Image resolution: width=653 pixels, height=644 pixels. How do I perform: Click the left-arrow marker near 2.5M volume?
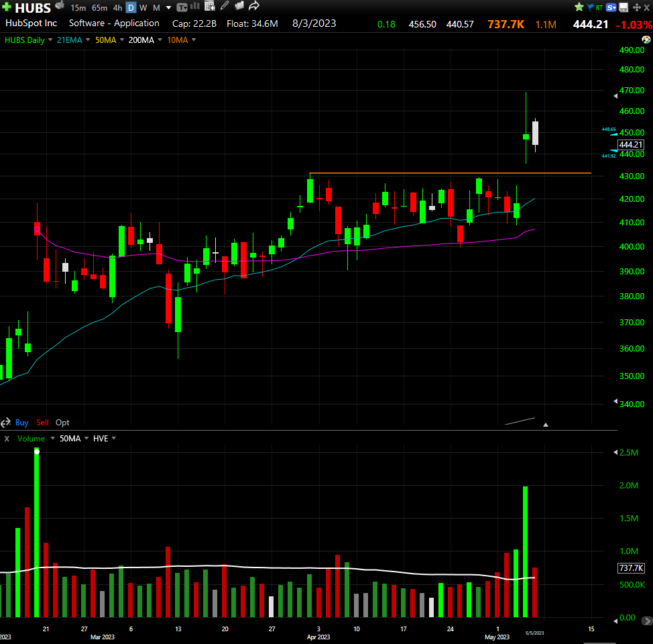point(615,452)
